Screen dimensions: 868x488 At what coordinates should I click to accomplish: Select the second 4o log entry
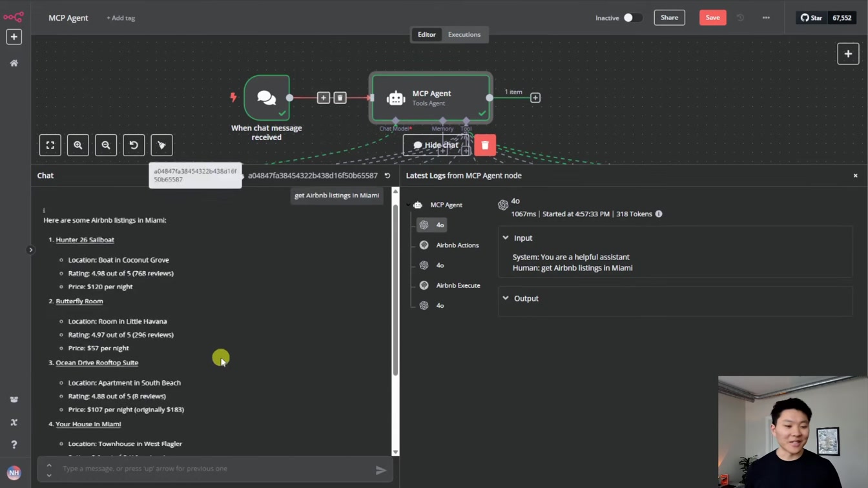[x=433, y=265]
